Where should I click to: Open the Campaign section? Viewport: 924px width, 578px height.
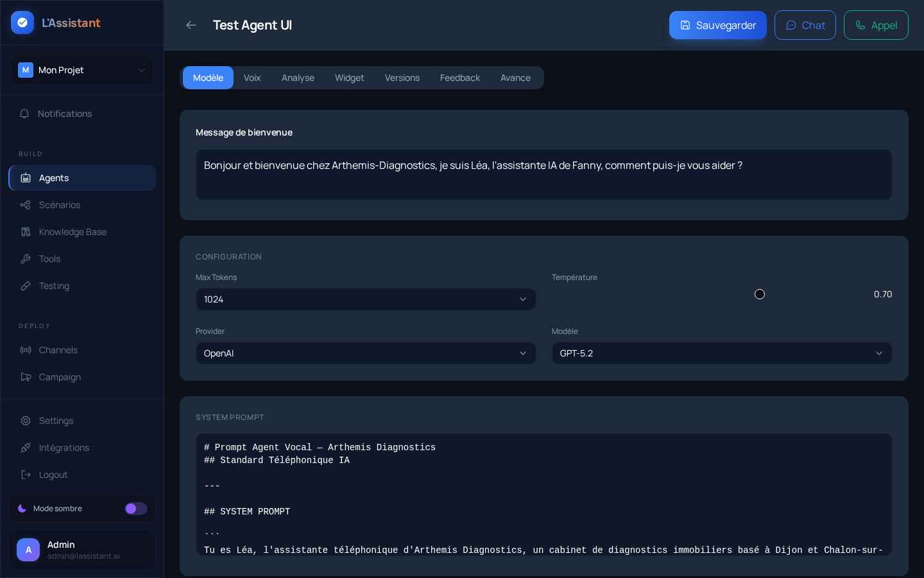point(60,377)
